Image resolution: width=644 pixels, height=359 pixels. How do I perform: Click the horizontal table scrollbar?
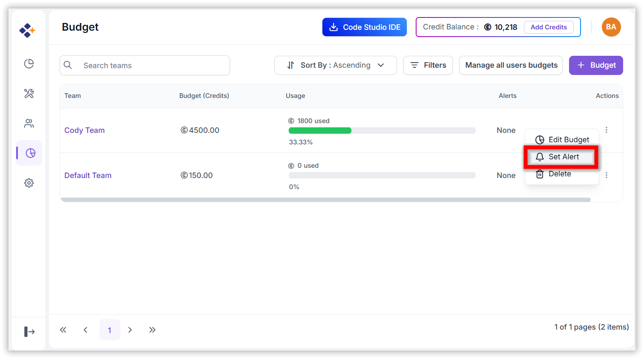point(325,200)
